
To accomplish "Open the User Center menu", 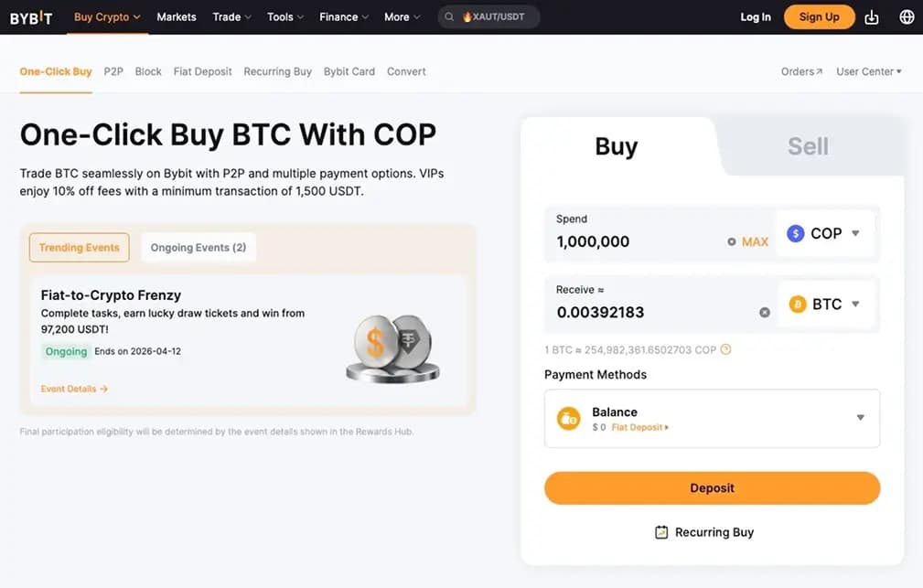I will (x=866, y=70).
